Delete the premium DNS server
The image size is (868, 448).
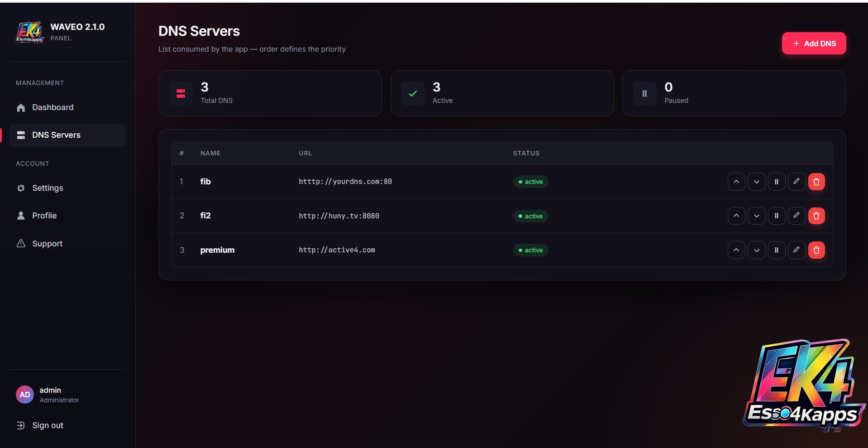pyautogui.click(x=816, y=250)
